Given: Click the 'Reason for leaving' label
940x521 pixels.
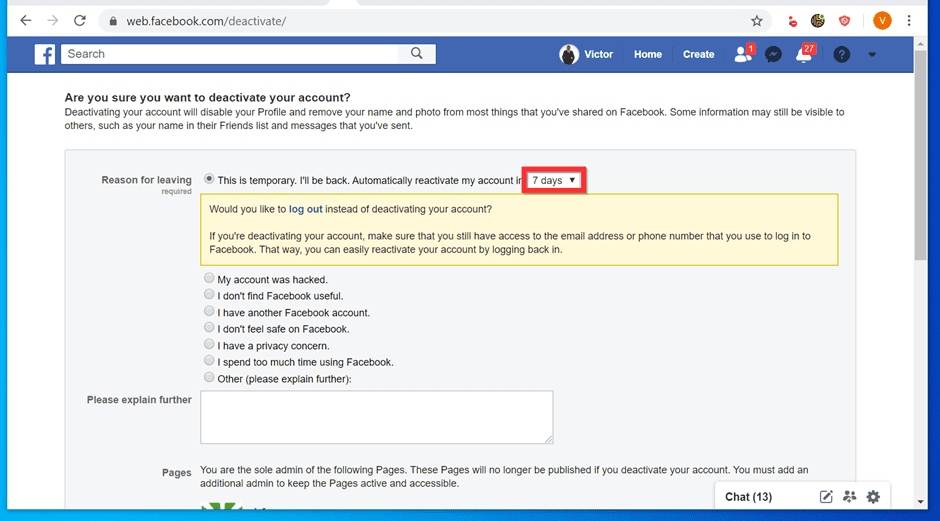Looking at the screenshot, I should [x=146, y=180].
